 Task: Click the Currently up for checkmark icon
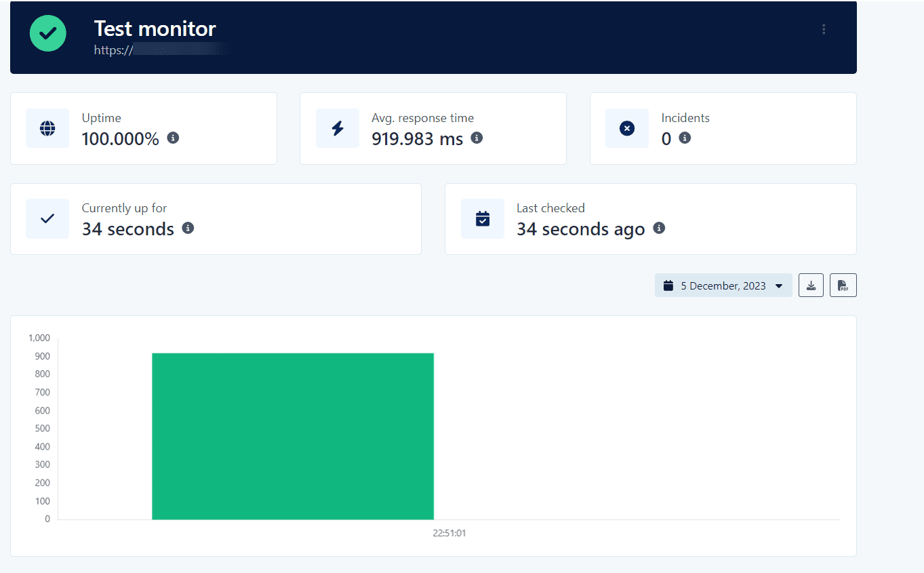point(47,218)
